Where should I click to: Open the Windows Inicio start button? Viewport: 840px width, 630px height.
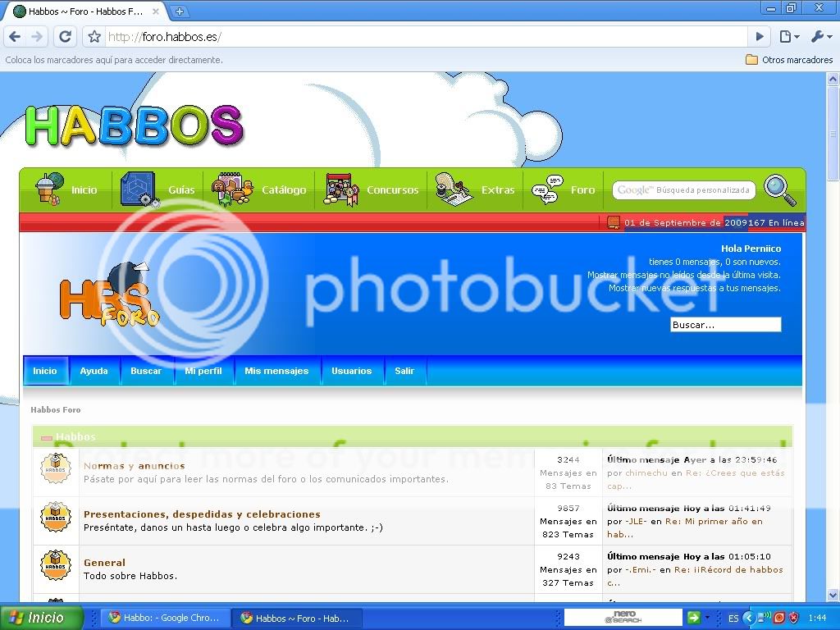pyautogui.click(x=42, y=618)
